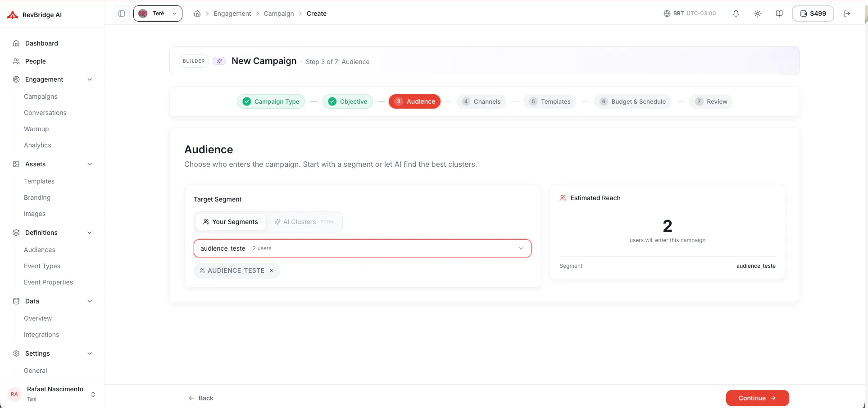Open Campaigns in the sidebar
The width and height of the screenshot is (868, 408).
pos(41,96)
